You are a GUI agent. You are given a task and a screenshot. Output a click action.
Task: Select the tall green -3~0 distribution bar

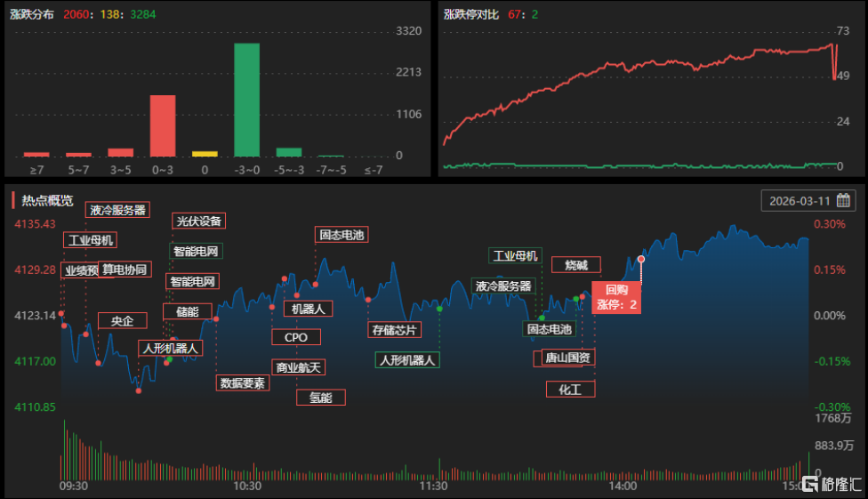[246, 100]
